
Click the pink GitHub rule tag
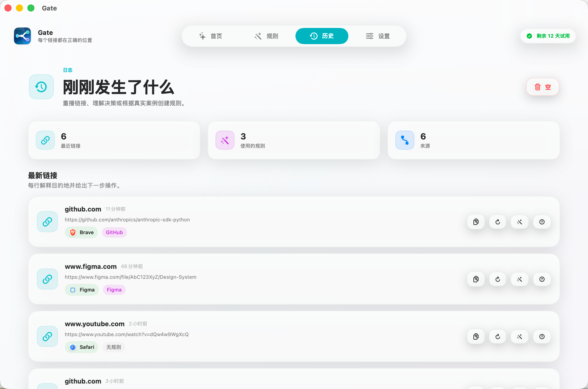[x=114, y=232]
